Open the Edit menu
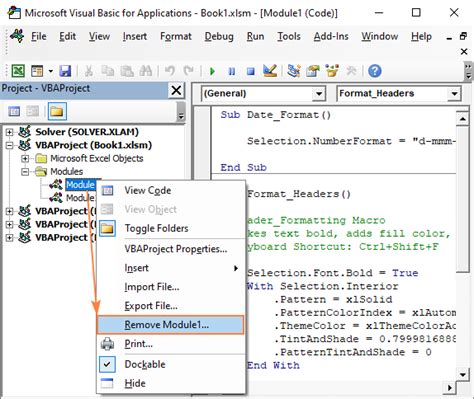This screenshot has width=474, height=399. tap(67, 36)
